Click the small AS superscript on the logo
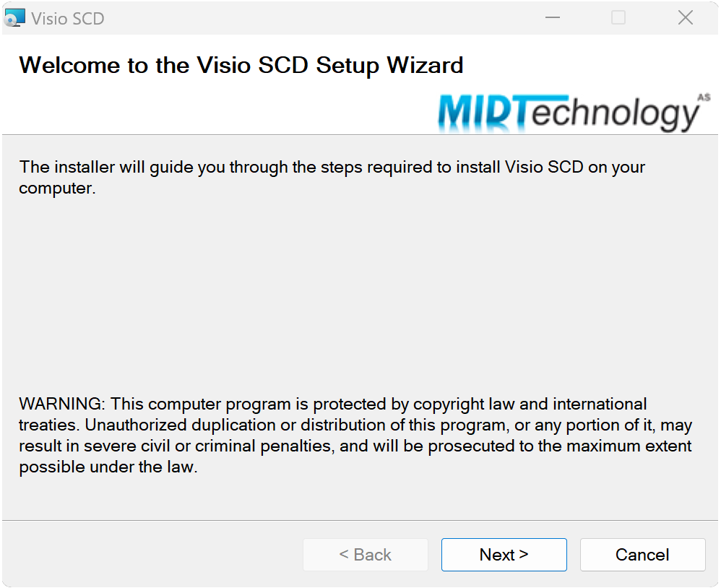721x588 pixels. tap(704, 97)
